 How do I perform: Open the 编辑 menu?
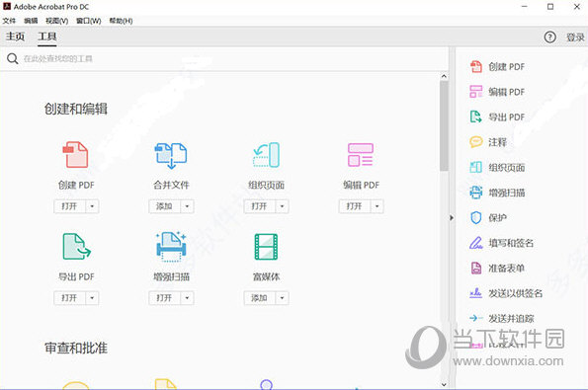click(x=31, y=21)
